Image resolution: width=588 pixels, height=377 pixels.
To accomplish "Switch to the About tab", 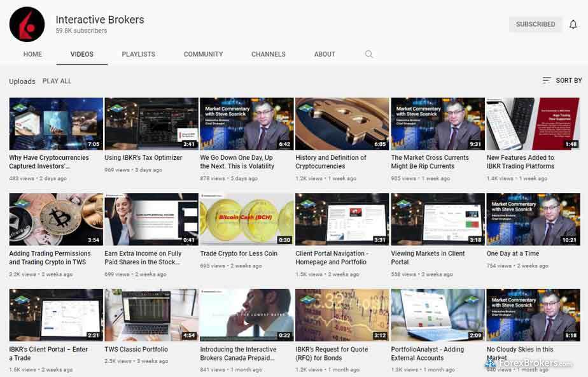I will point(325,54).
